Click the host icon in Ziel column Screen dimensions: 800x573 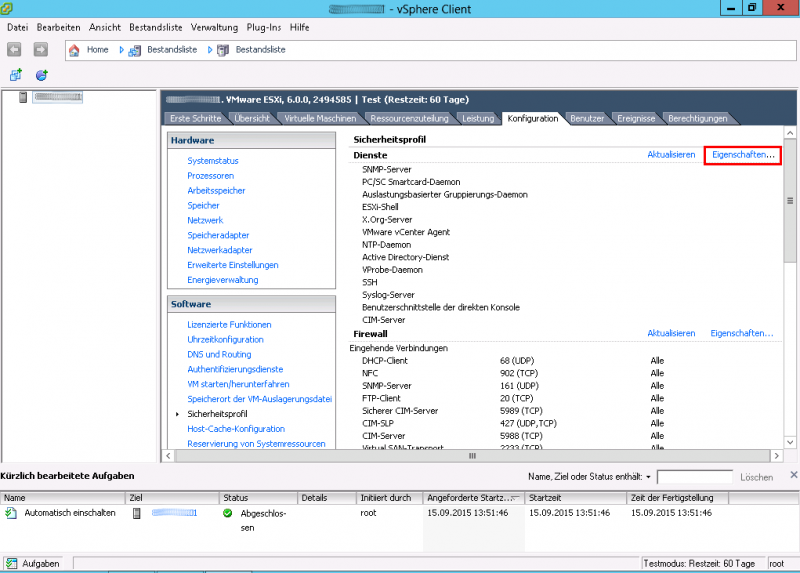(x=136, y=513)
